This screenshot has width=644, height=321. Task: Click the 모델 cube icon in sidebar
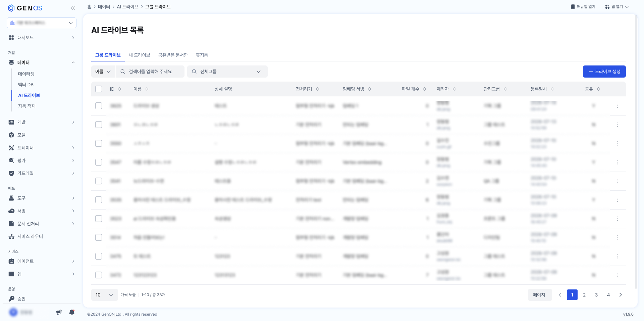coord(11,135)
